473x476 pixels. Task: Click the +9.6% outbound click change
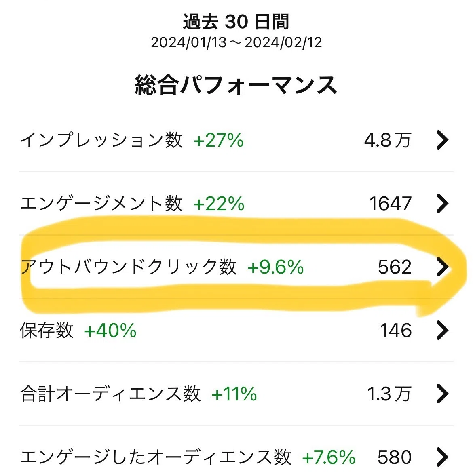276,267
